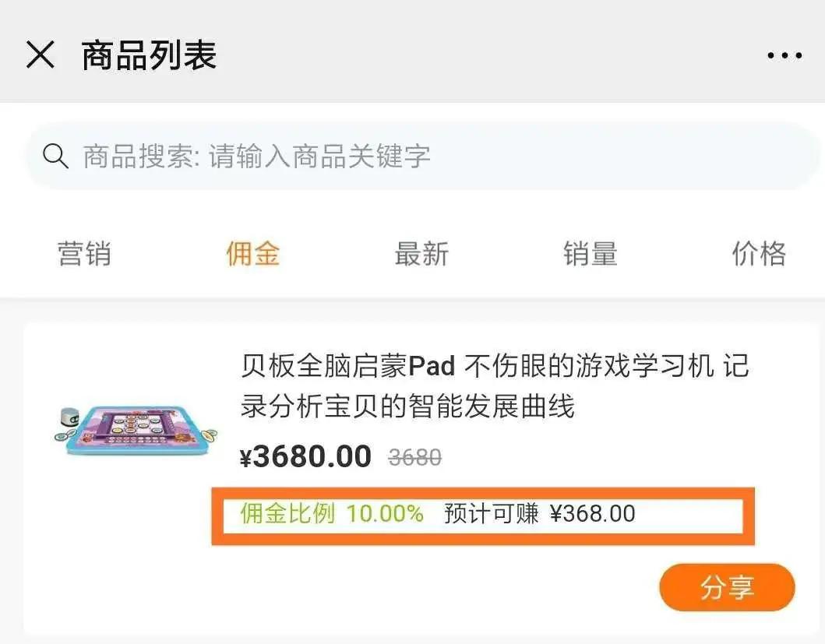Open the 销量 sales volume sorting tab
The height and width of the screenshot is (644, 825).
pyautogui.click(x=588, y=252)
